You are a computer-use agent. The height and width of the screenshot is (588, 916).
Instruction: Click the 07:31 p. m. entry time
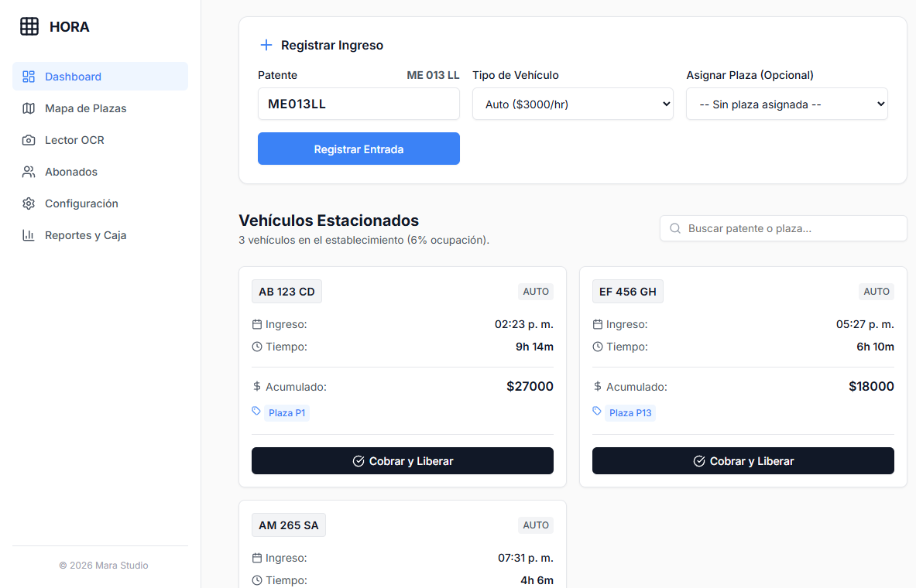point(526,558)
